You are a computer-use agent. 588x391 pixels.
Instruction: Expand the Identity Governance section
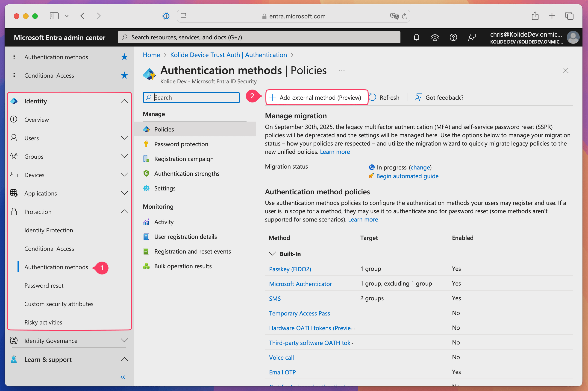pos(124,340)
